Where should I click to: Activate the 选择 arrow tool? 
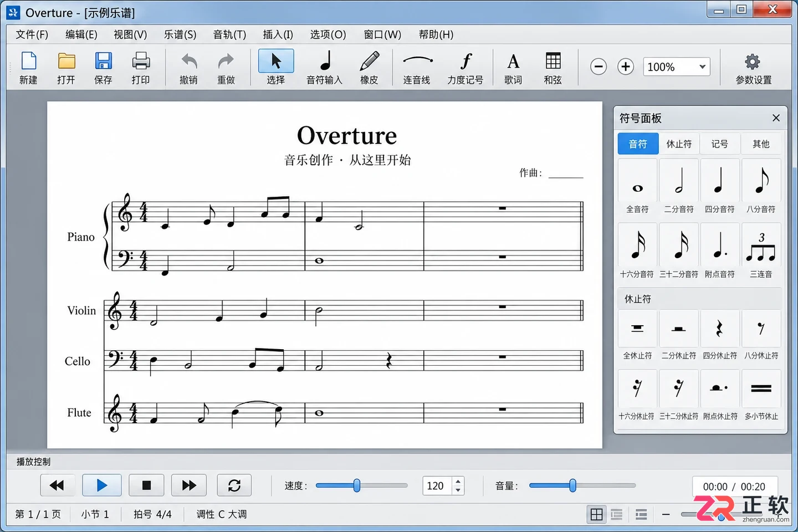pos(276,68)
